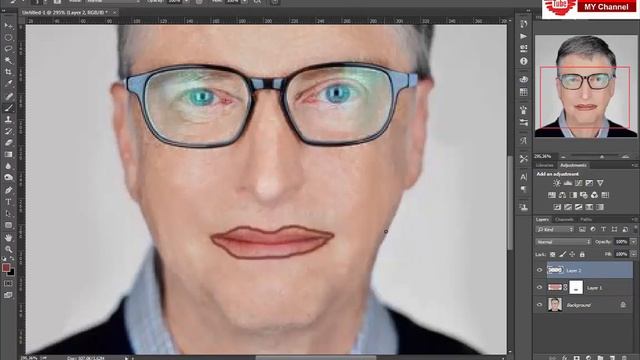Open the Info panel icon

[524, 61]
